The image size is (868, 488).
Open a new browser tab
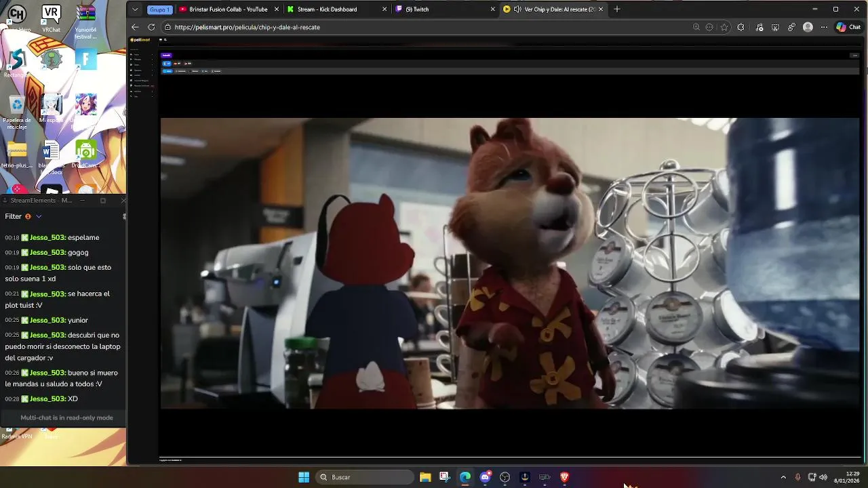point(616,9)
